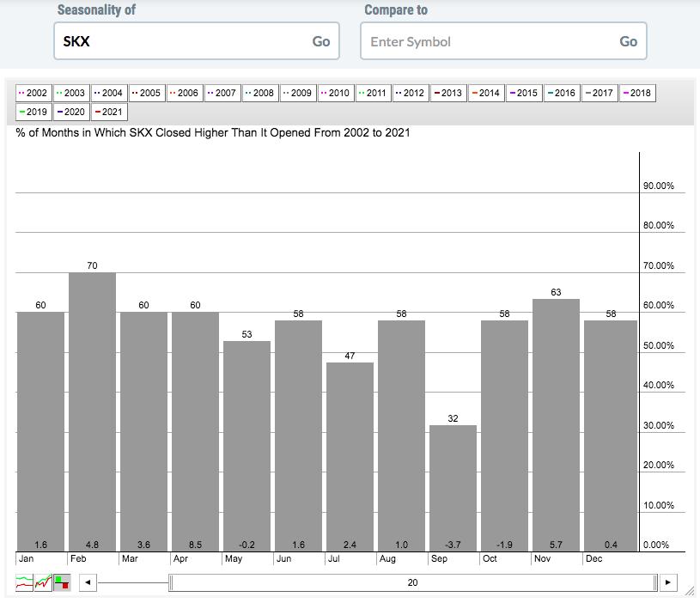700x603 pixels.
Task: Click the right arrow of the year slider
Action: tap(668, 582)
